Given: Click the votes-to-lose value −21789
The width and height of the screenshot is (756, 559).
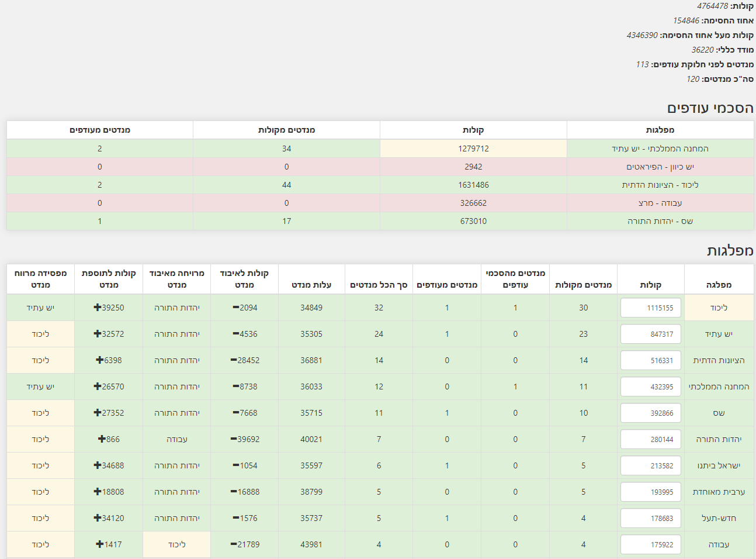Looking at the screenshot, I should tap(245, 544).
